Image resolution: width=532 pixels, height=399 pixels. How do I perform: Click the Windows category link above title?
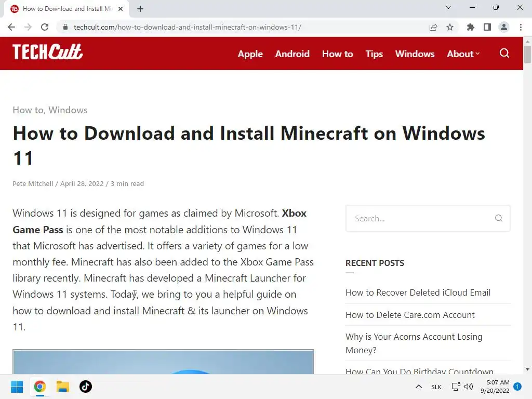click(x=68, y=110)
